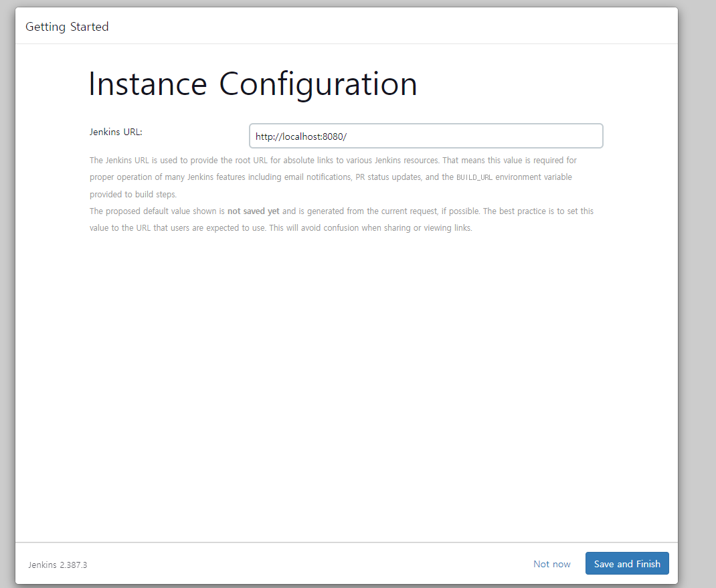716x588 pixels.
Task: Click the bold 'not saved yet' text
Action: coord(254,211)
